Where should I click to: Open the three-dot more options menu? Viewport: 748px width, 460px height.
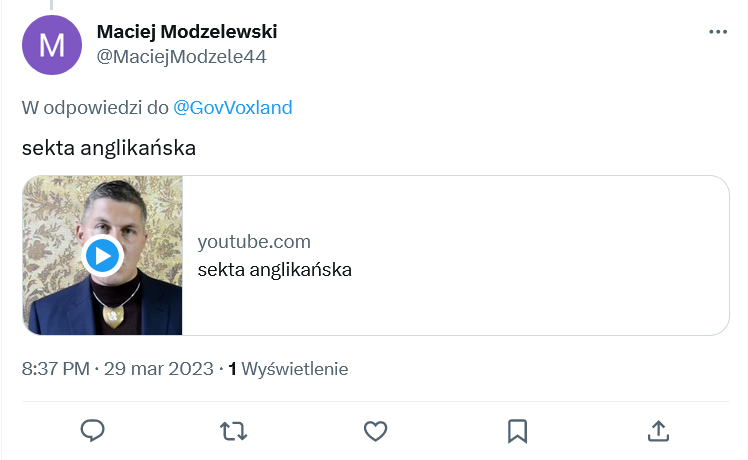coord(718,32)
